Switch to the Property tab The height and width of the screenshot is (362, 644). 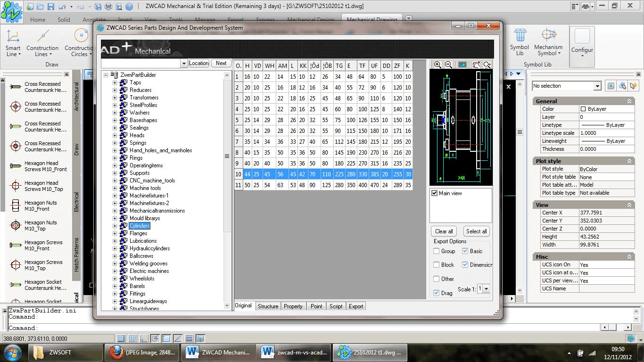tap(293, 306)
